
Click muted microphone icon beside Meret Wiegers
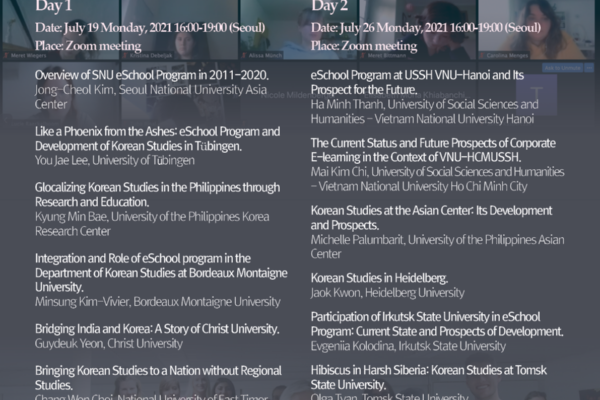(x=6, y=56)
